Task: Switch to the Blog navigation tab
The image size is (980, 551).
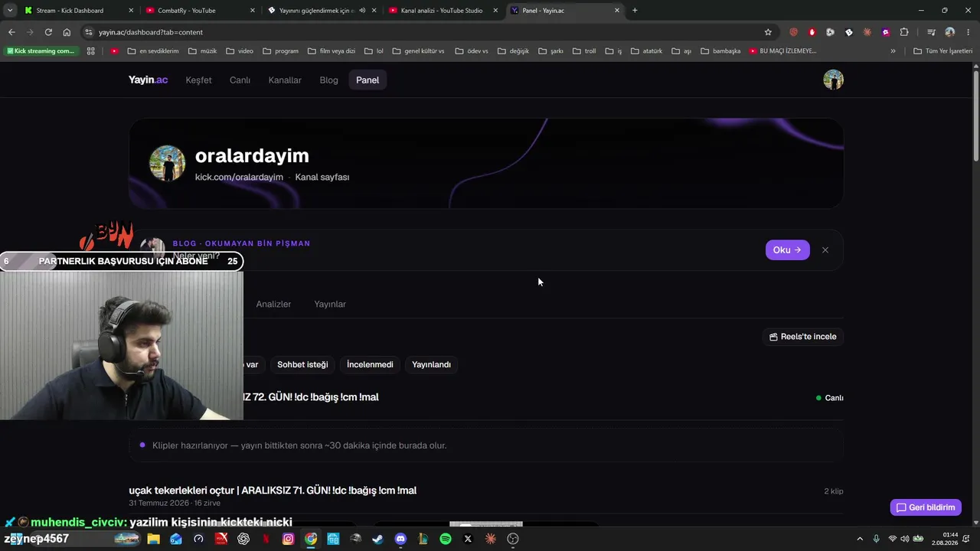Action: click(x=328, y=80)
